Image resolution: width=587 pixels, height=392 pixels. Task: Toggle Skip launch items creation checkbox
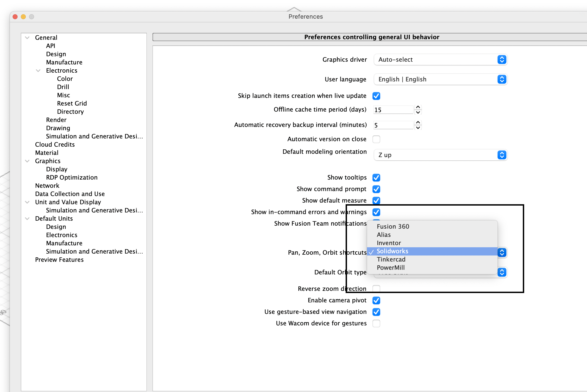point(376,96)
